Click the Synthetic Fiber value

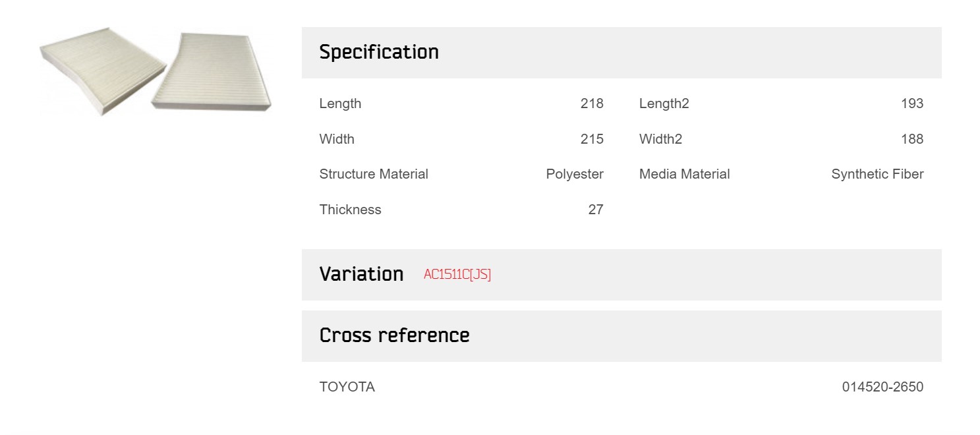877,174
